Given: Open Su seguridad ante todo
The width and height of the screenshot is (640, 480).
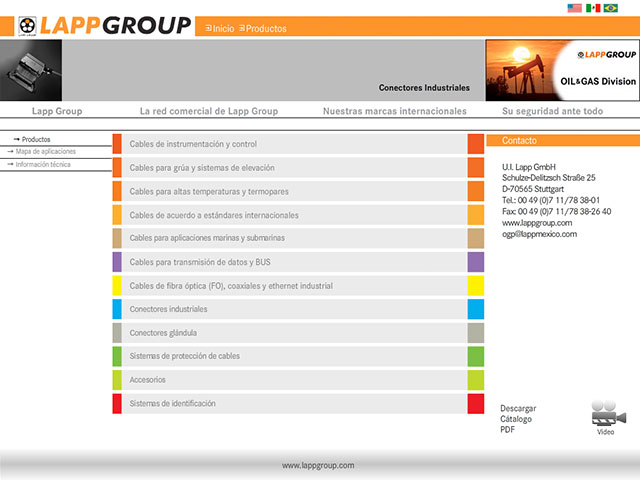Looking at the screenshot, I should click(552, 111).
